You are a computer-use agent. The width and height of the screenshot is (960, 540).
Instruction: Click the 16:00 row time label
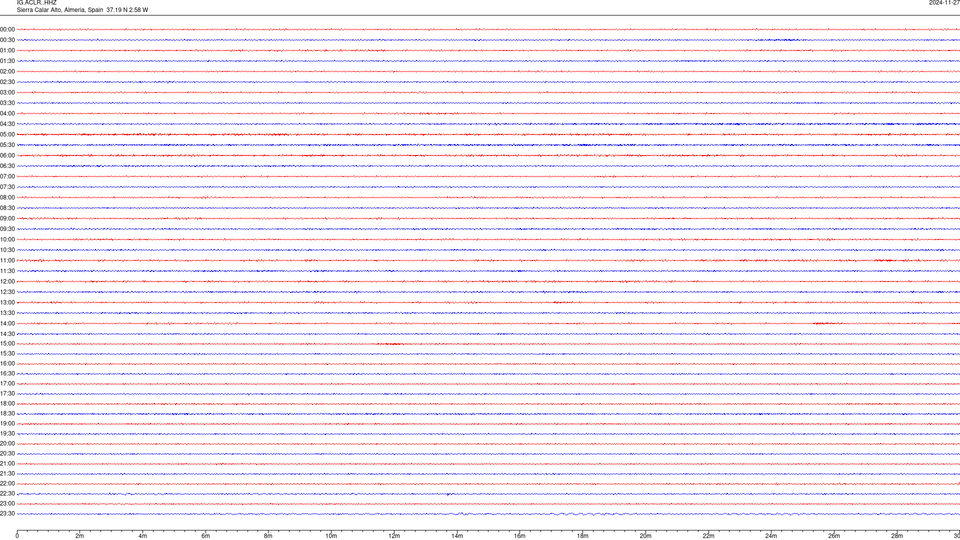pyautogui.click(x=7, y=364)
